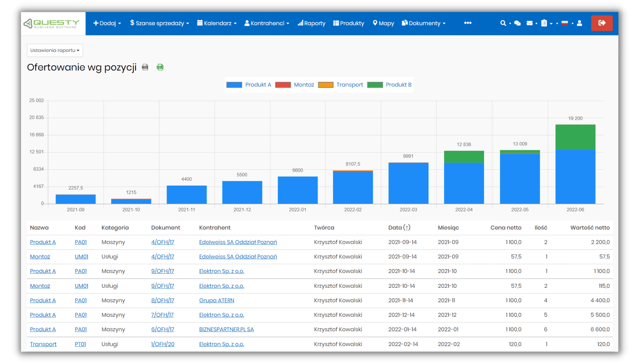
Task: Click the Ofertowanie wg pozycji heading
Action: (x=82, y=67)
